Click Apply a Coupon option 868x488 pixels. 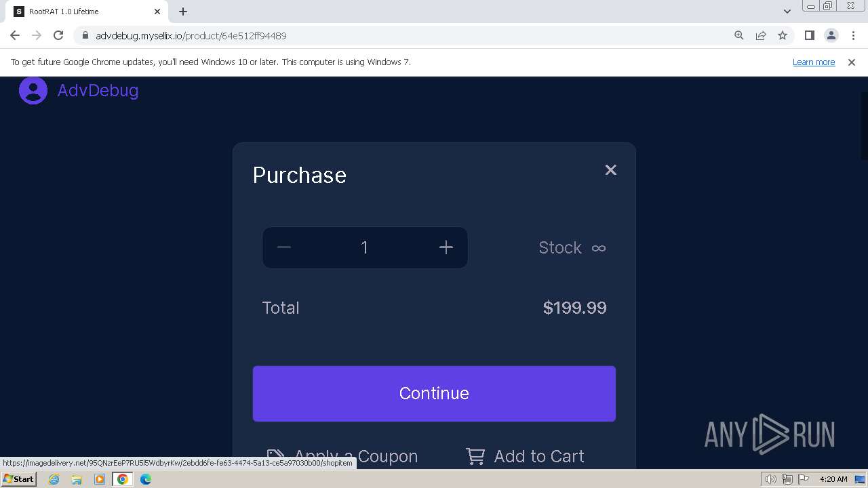tap(342, 456)
